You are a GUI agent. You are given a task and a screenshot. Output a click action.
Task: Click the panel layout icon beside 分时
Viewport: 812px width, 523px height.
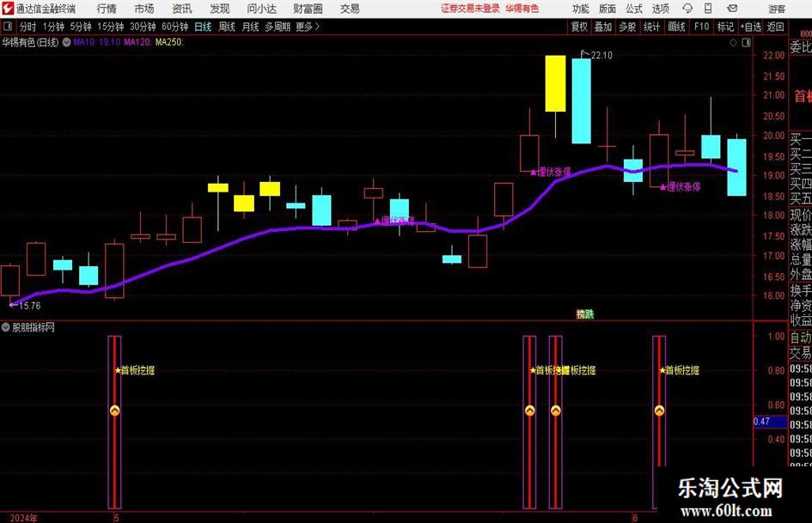(8, 27)
